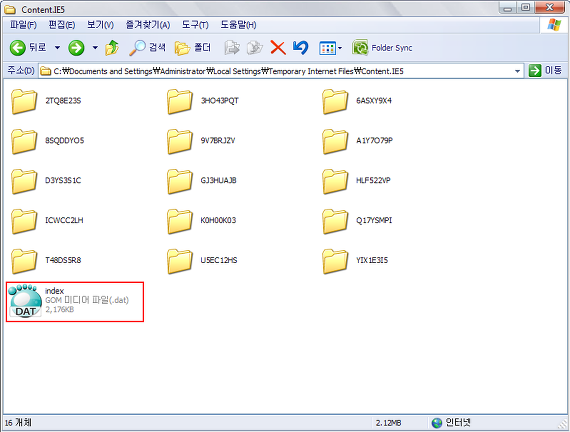Screen dimensions: 570x432
Task: Select the index GOM DAT file icon
Action: [x=25, y=301]
